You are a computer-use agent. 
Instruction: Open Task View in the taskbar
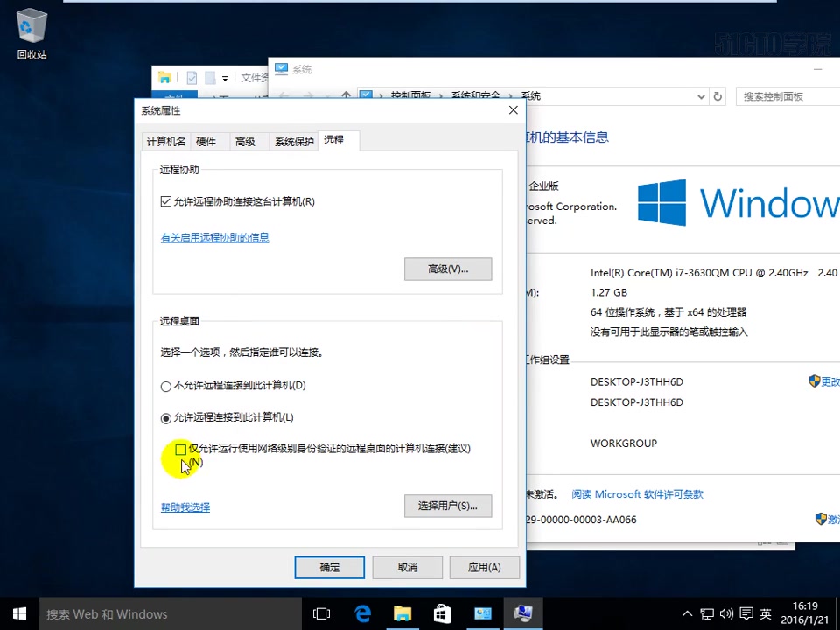tap(321, 614)
